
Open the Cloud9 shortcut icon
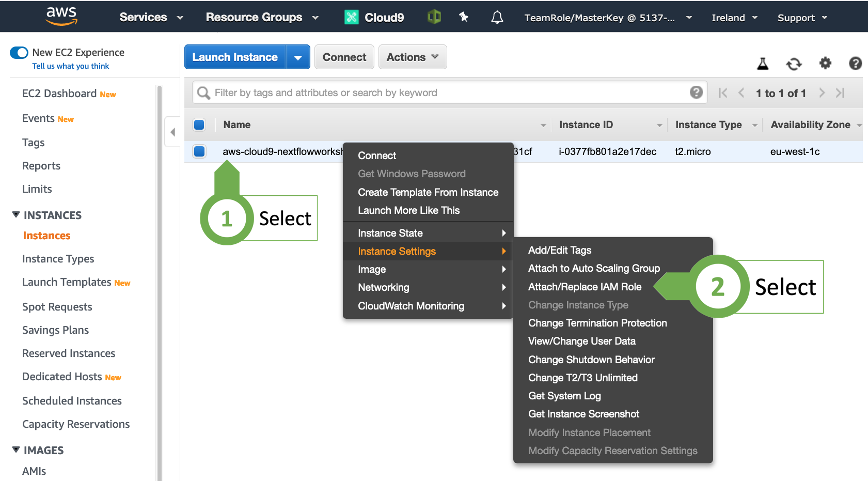(352, 17)
